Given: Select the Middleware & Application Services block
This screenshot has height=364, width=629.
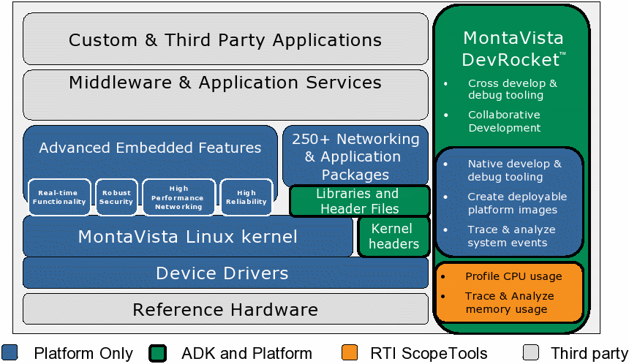Looking at the screenshot, I should pos(225,95).
